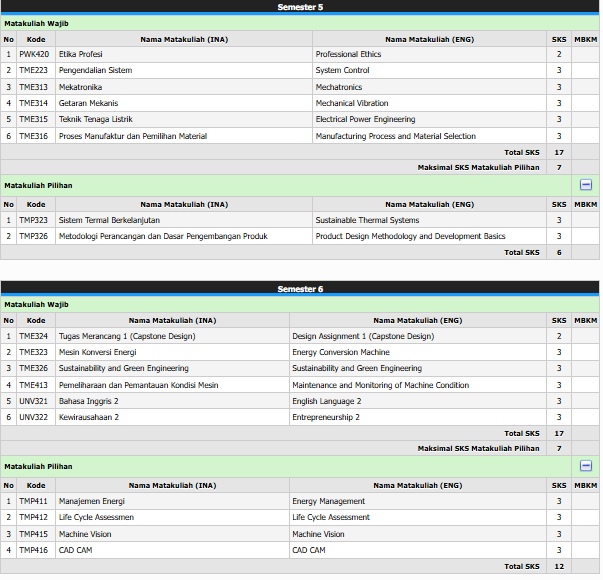Screen dimensions: 603x580
Task: Select the Bahasa Inggris 2 course
Action: tap(89, 401)
